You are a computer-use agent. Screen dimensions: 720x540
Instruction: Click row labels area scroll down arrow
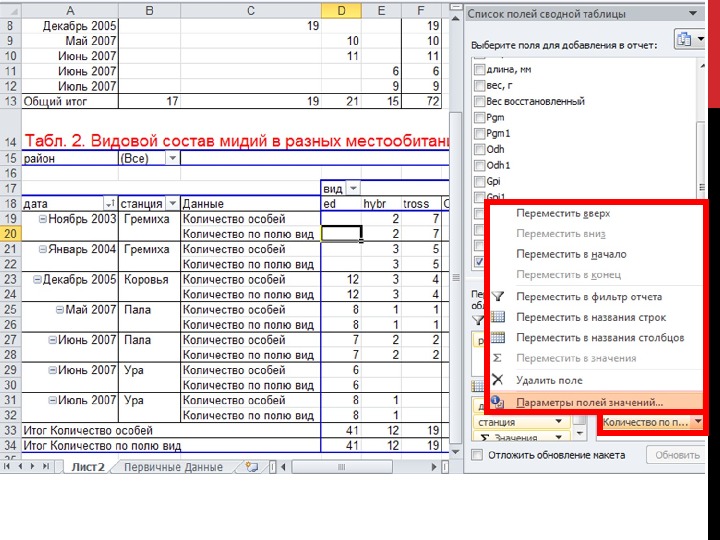(579, 433)
